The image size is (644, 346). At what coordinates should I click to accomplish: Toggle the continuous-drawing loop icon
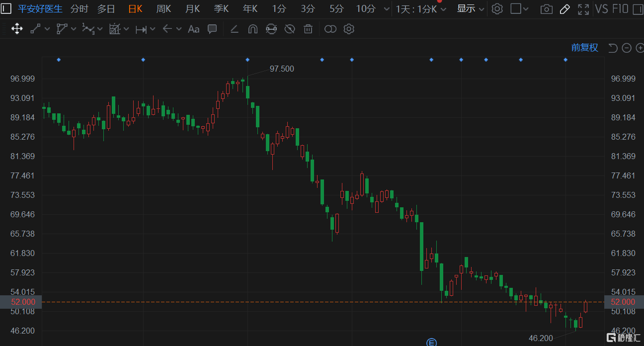click(271, 29)
